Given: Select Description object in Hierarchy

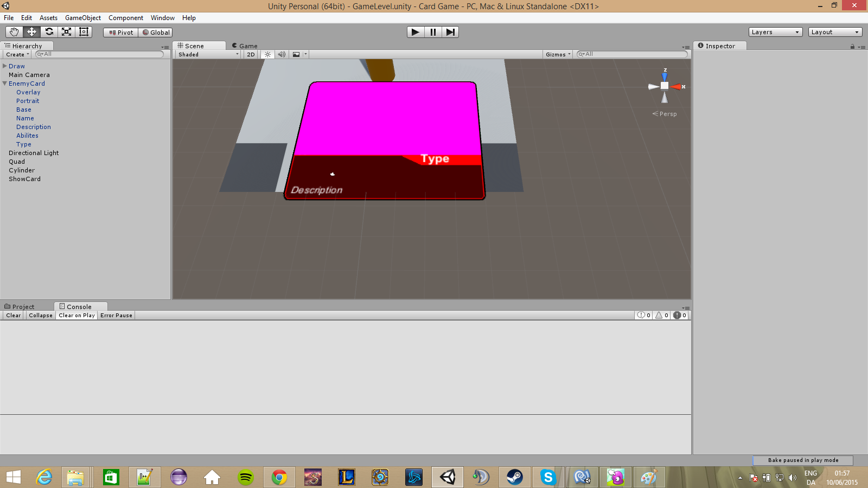Looking at the screenshot, I should click(34, 127).
